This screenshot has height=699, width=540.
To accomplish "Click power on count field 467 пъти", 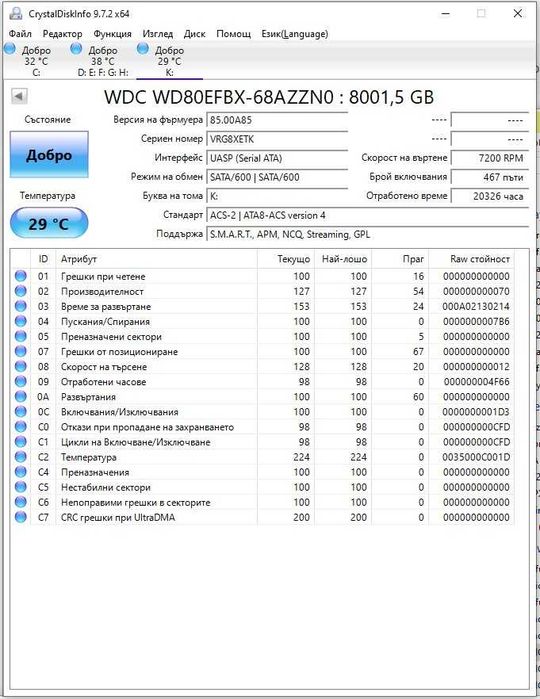I will [490, 177].
